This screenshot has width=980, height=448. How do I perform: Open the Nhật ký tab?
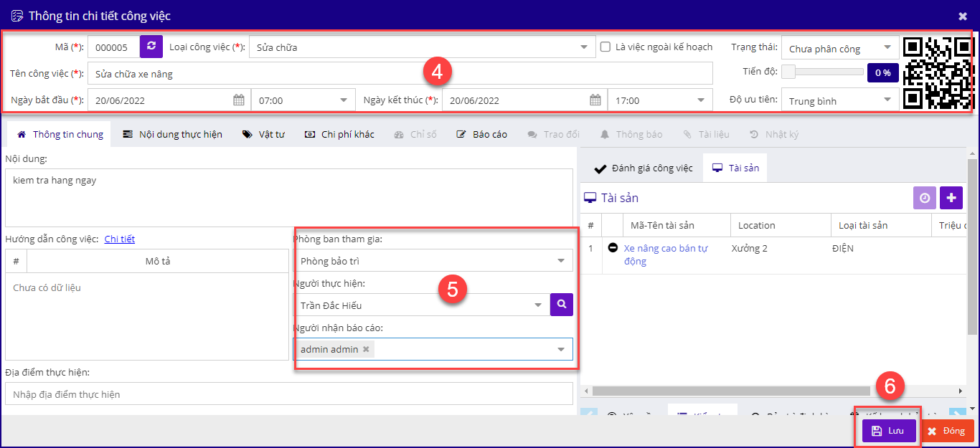[x=774, y=134]
